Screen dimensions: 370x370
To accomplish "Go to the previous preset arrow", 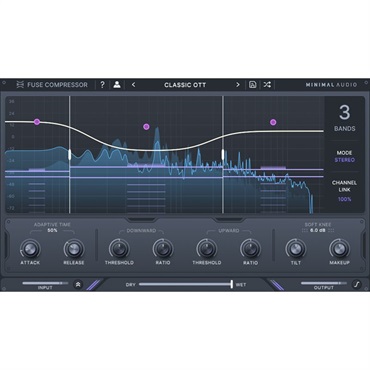I will 133,85.
